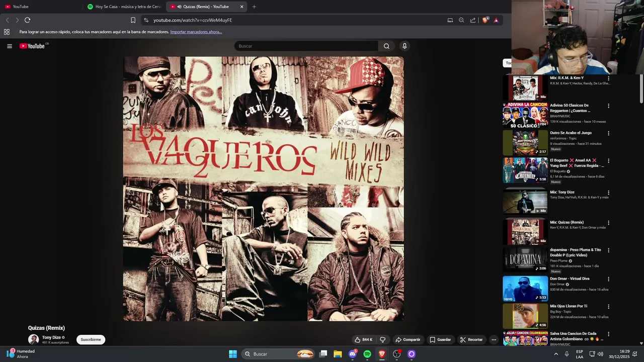644x362 pixels.
Task: Start voice search with microphone icon
Action: click(x=405, y=46)
